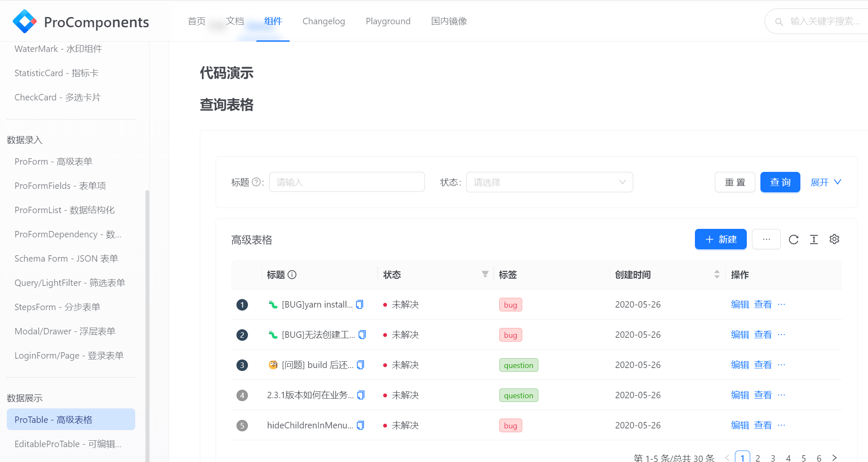The width and height of the screenshot is (868, 462).
Task: Click 查看 for [BUG]yarn install row
Action: point(763,305)
